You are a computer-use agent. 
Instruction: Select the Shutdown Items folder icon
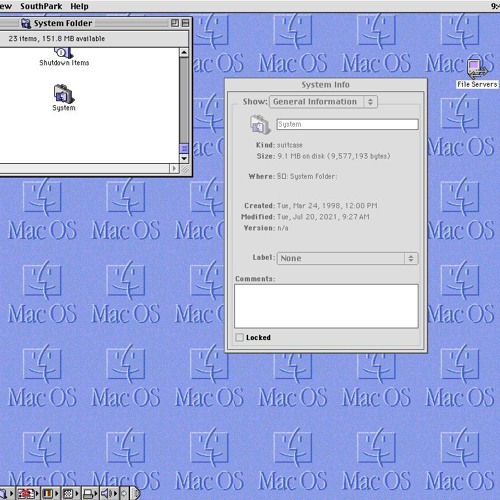[64, 53]
